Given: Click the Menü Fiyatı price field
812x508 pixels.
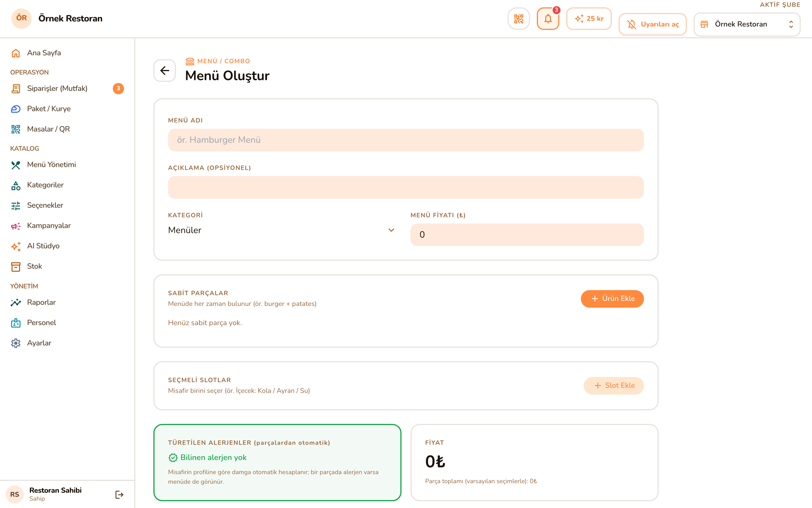Looking at the screenshot, I should [527, 235].
